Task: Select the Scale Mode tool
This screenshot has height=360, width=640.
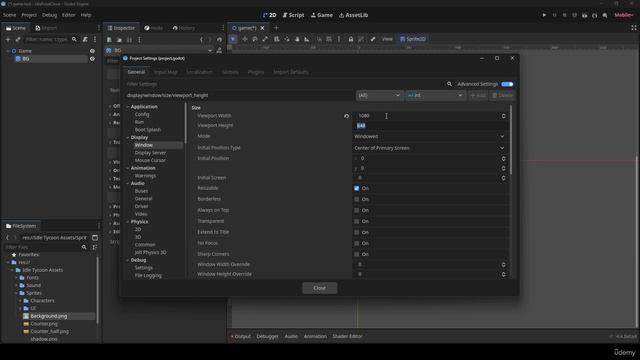Action: 265,39
